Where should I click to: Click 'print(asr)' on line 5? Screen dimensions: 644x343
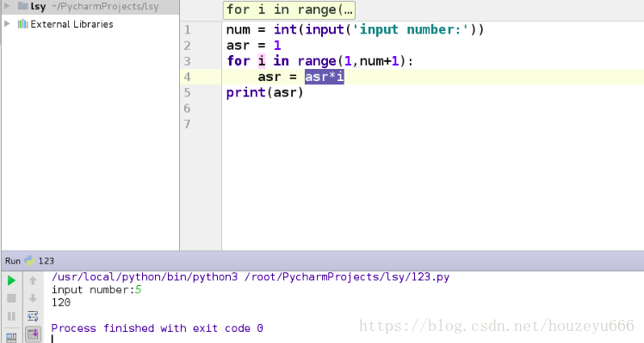[265, 92]
